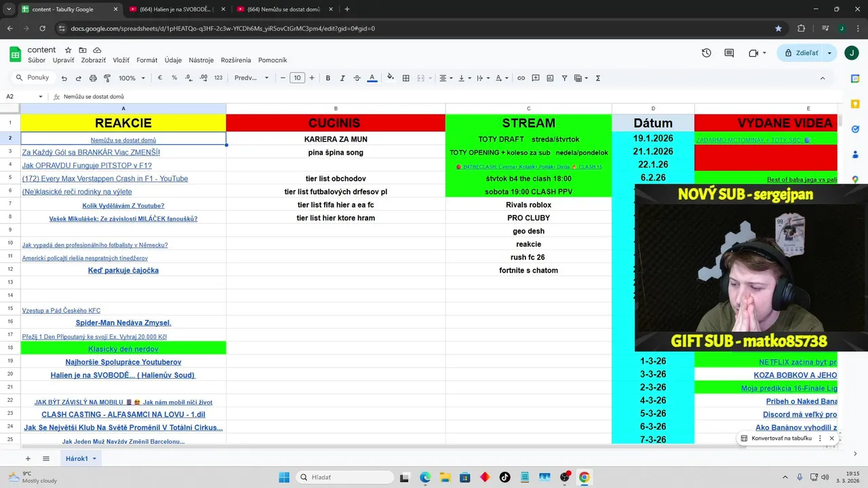
Task: Increase font size with plus button
Action: (x=312, y=78)
